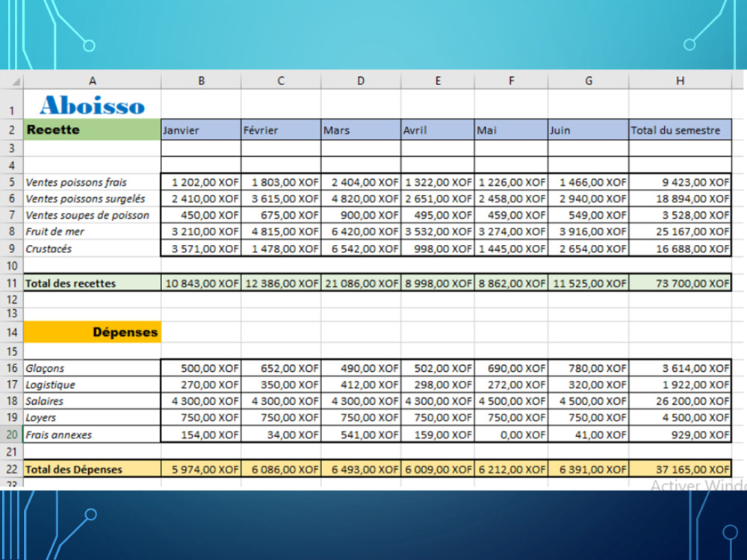747x560 pixels.
Task: Select column E header
Action: tap(438, 81)
